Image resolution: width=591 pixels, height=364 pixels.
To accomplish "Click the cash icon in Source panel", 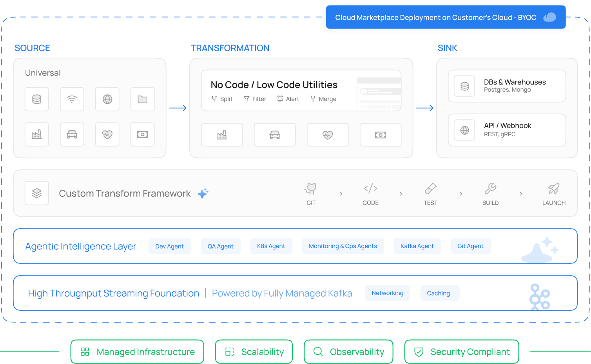I will pos(143,135).
